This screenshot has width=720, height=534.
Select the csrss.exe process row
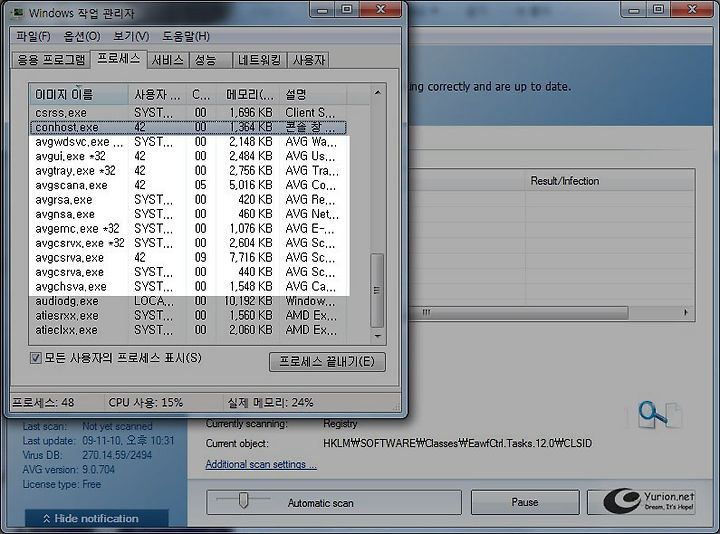(x=188, y=112)
